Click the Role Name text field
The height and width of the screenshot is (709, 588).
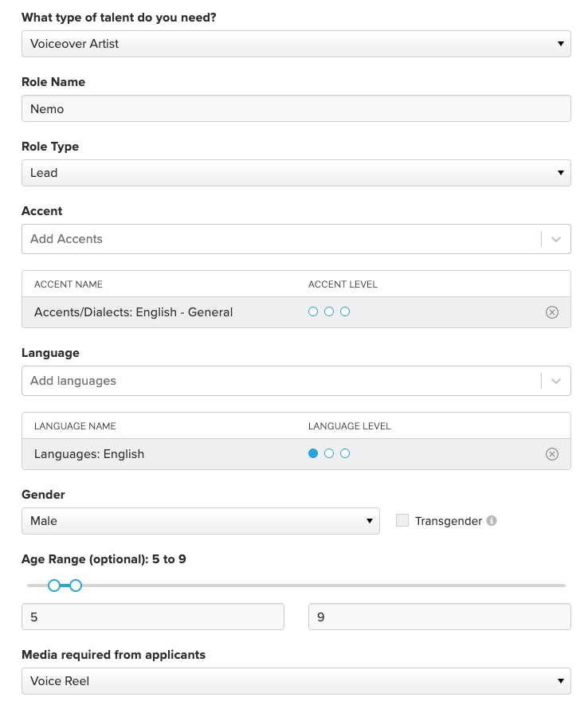[x=296, y=109]
